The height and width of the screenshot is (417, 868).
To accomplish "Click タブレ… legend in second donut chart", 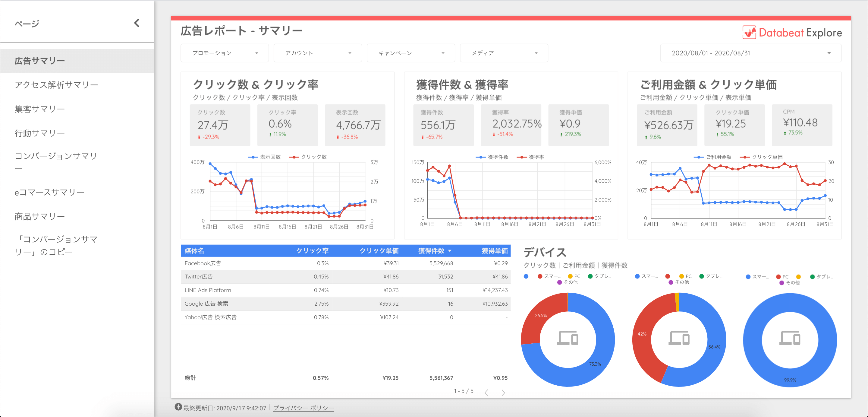I will (x=711, y=276).
